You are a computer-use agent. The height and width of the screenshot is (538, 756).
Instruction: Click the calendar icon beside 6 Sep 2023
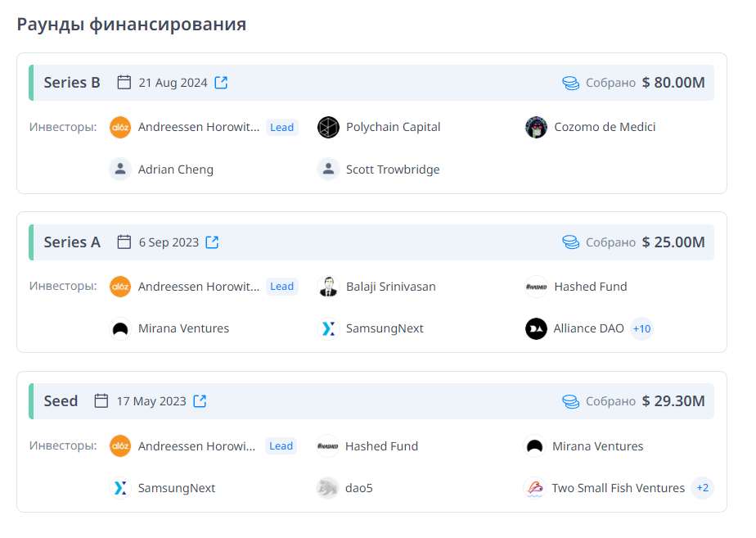124,242
